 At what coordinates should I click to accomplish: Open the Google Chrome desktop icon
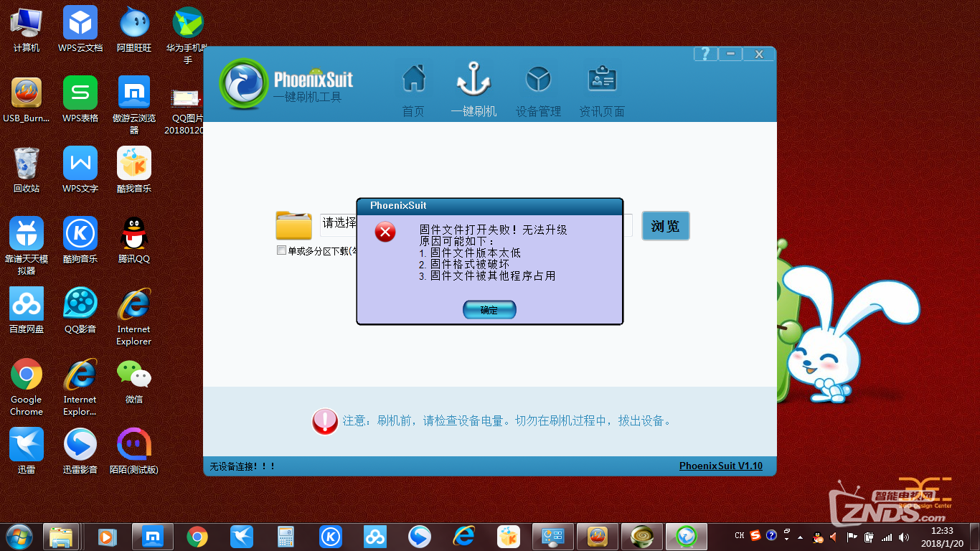coord(27,387)
